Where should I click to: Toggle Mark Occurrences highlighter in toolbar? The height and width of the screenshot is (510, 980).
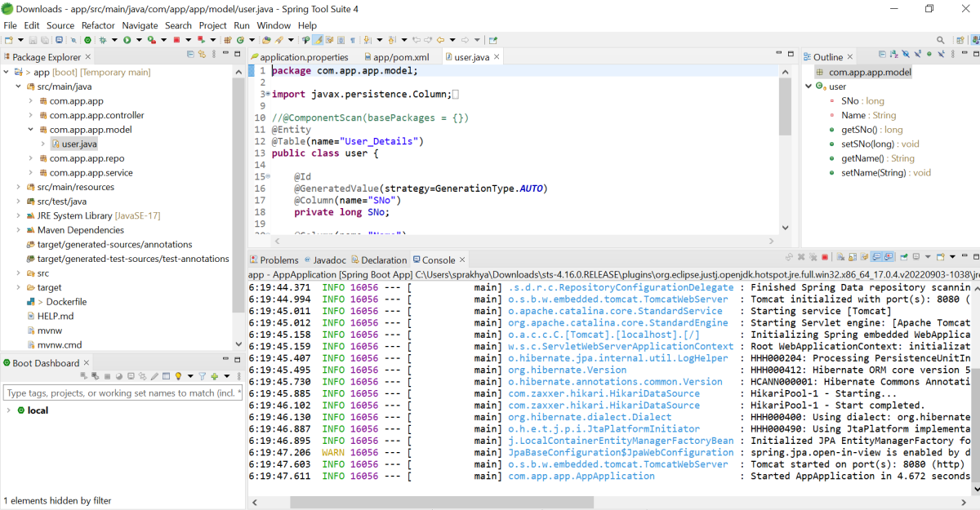(318, 39)
